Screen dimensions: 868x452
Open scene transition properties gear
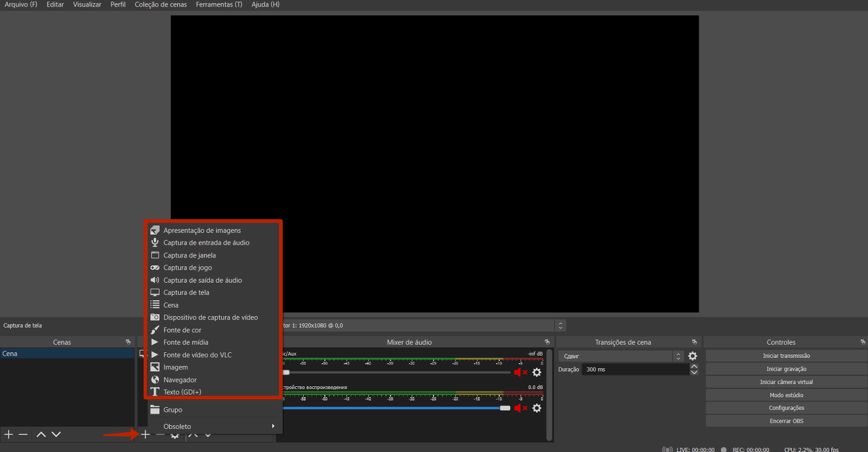pos(692,356)
